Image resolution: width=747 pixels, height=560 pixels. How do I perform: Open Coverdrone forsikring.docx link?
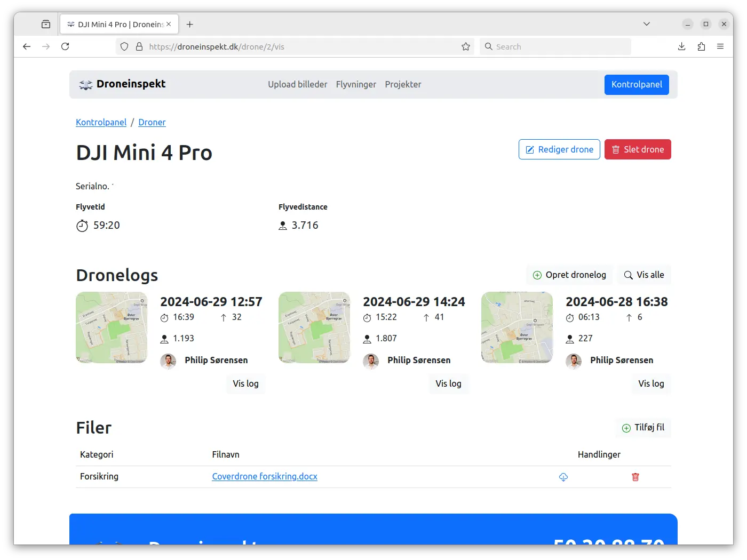click(265, 476)
